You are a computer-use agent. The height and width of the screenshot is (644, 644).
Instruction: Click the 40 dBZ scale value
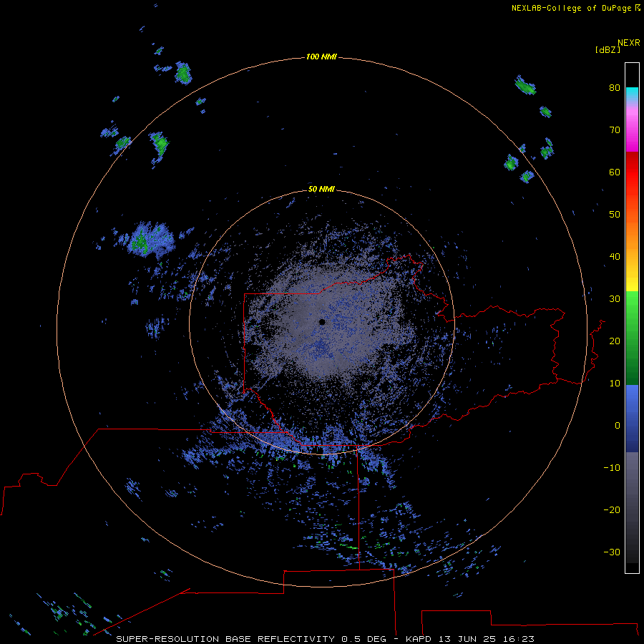coord(615,257)
